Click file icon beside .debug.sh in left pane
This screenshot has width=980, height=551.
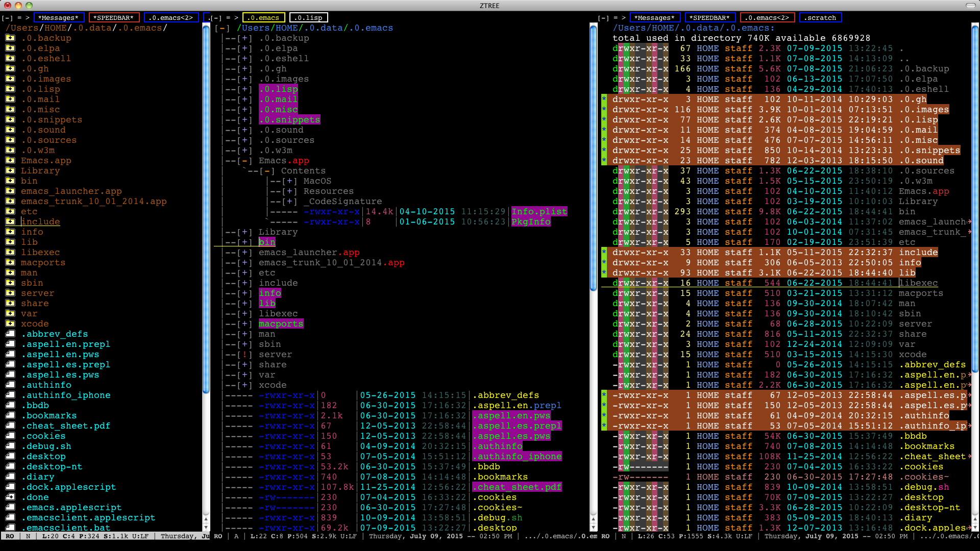pyautogui.click(x=10, y=446)
